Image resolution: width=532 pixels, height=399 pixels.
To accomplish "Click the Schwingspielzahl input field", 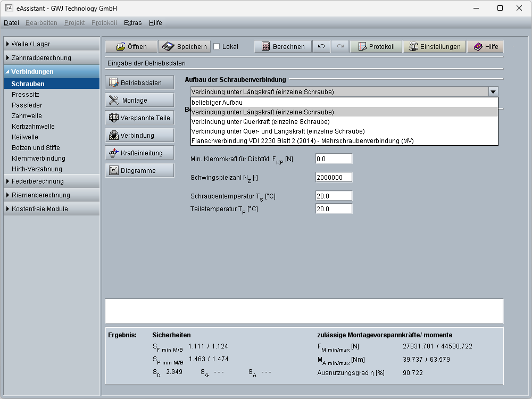I will pyautogui.click(x=334, y=177).
